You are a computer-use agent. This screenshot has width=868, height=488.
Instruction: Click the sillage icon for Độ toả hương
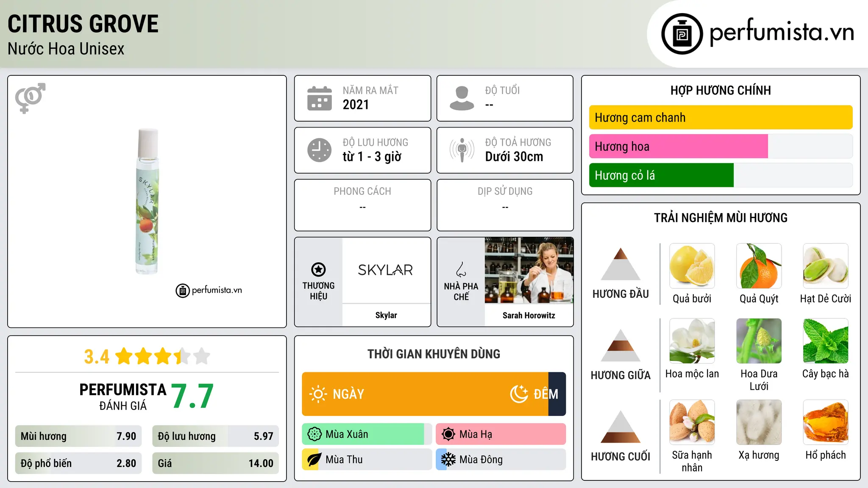[462, 150]
